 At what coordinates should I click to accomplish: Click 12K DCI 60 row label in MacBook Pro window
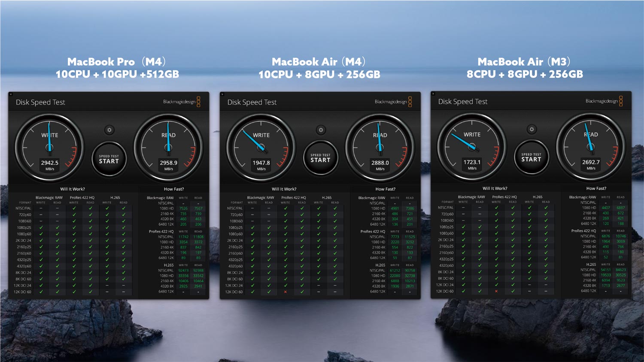(22, 292)
